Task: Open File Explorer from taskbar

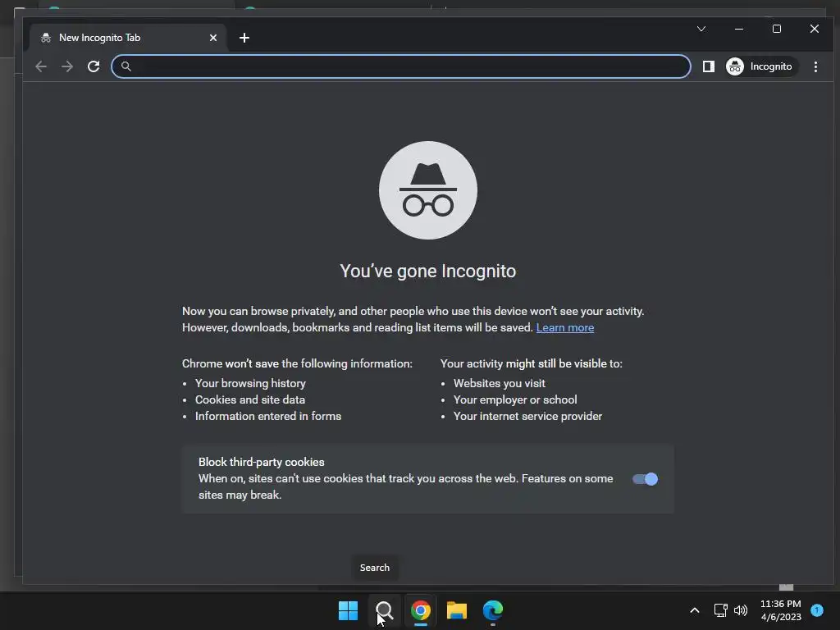Action: pos(457,610)
